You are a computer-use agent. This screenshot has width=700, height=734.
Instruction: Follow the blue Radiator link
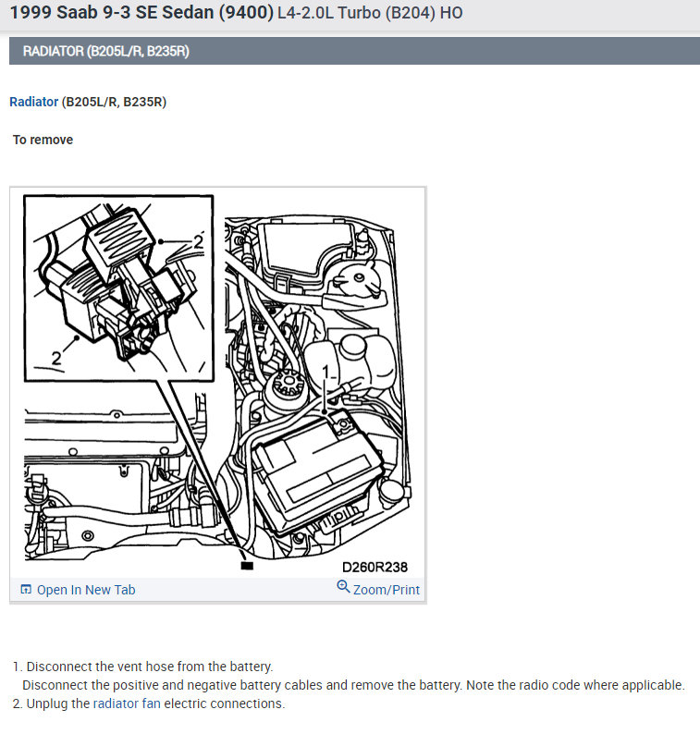point(33,102)
